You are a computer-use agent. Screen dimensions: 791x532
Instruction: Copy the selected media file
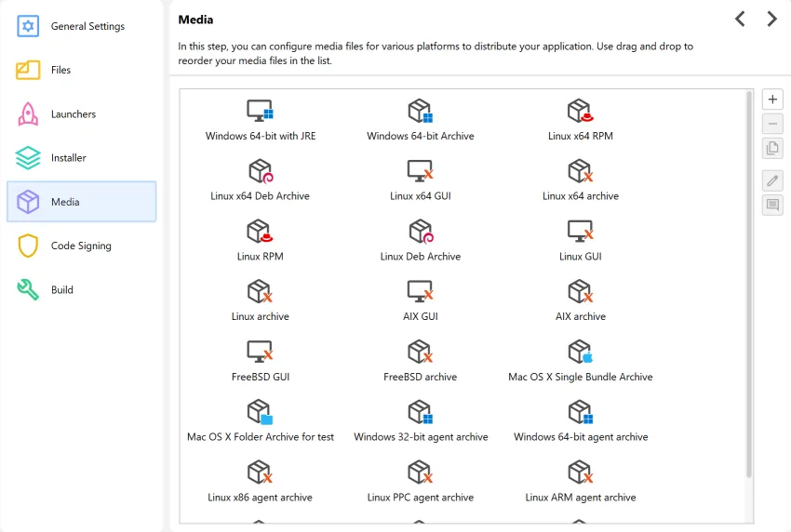pyautogui.click(x=772, y=148)
